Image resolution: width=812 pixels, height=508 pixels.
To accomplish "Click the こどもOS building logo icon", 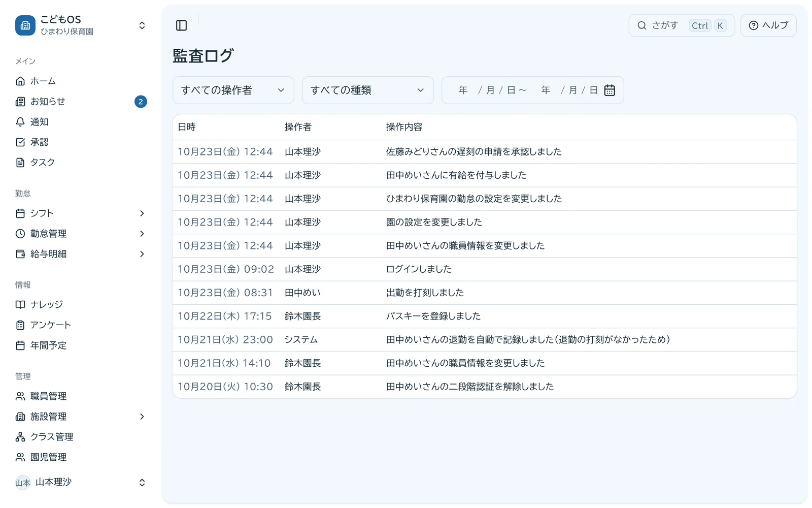I will (25, 25).
